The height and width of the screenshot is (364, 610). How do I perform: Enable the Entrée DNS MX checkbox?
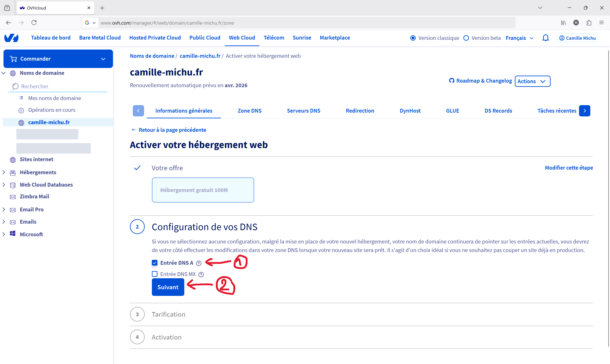tap(155, 274)
